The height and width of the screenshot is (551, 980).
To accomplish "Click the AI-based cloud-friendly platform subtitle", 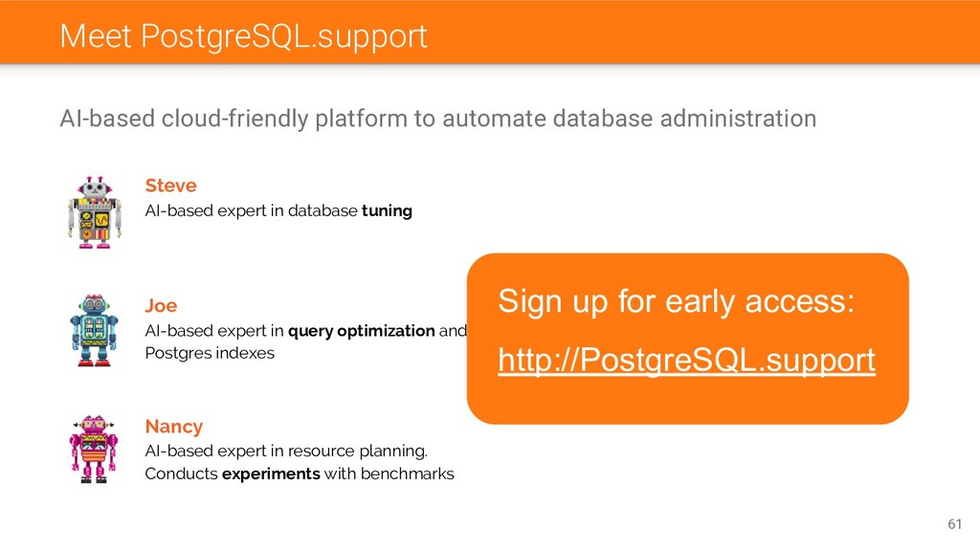I will (x=438, y=119).
